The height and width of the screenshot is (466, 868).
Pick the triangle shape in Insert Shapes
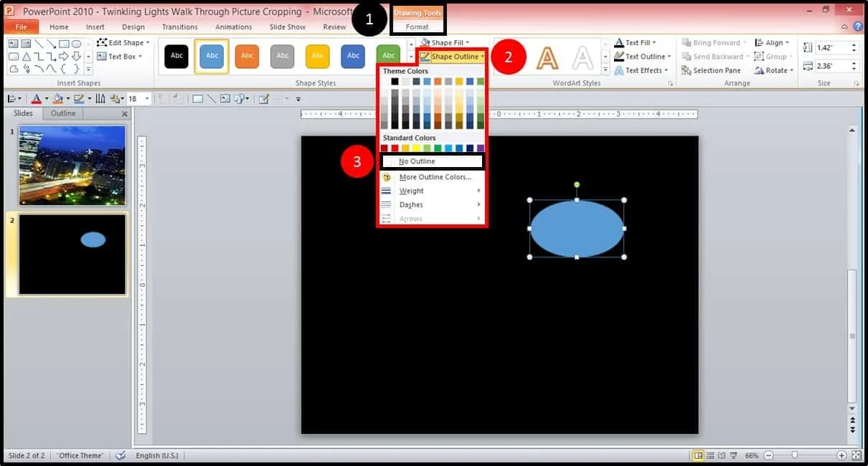[x=26, y=56]
